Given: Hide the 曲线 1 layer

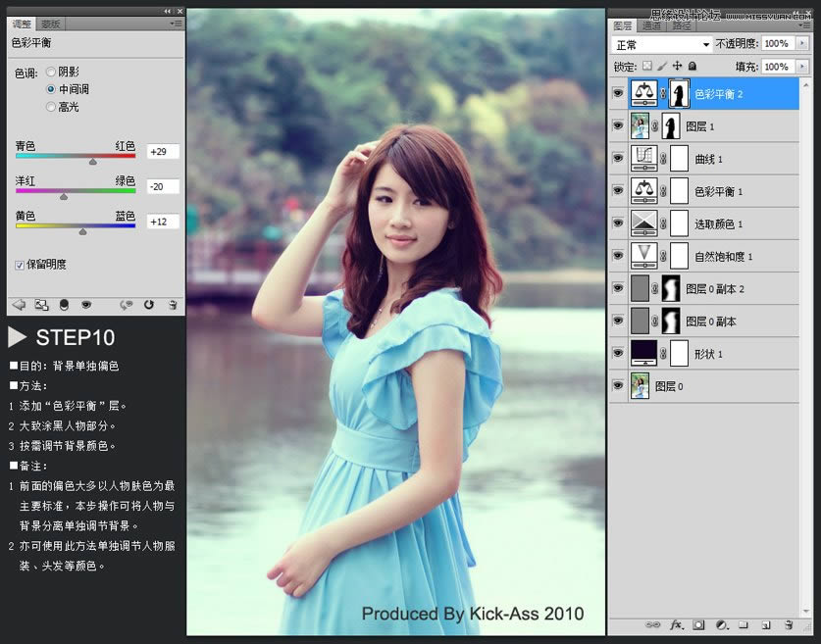Looking at the screenshot, I should [617, 158].
